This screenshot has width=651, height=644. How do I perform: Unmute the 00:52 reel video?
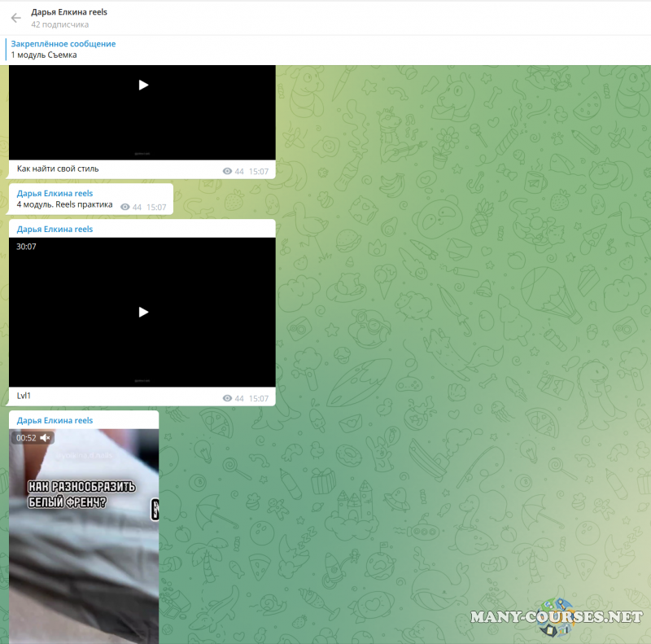[46, 438]
